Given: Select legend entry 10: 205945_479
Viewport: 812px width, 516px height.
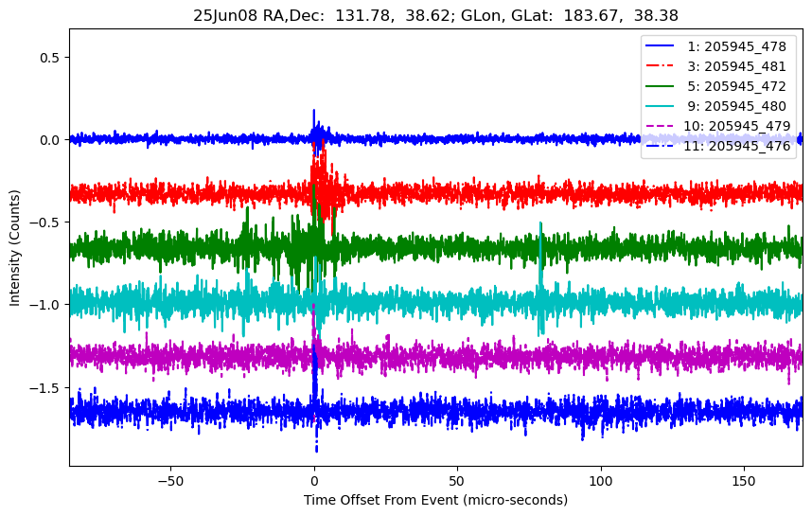Looking at the screenshot, I should 737,126.
